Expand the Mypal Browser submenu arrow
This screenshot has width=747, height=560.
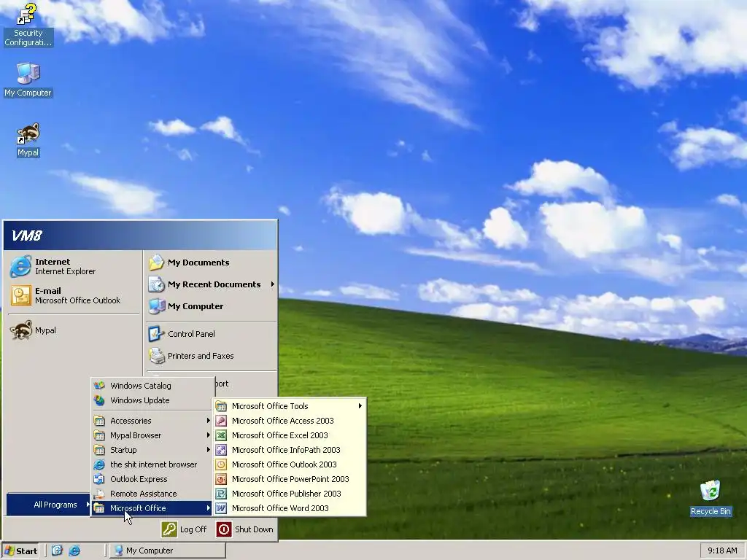coord(208,435)
